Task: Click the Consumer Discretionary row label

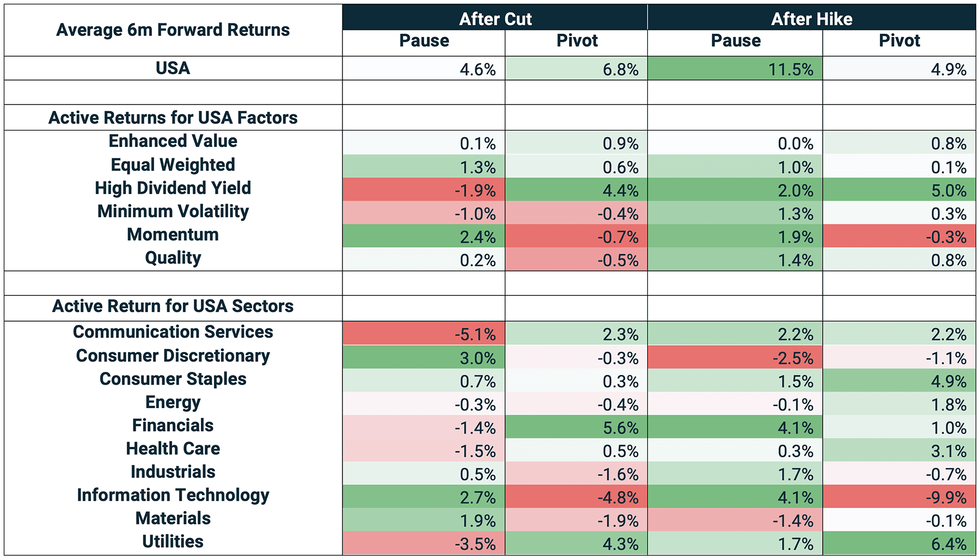Action: 173,356
